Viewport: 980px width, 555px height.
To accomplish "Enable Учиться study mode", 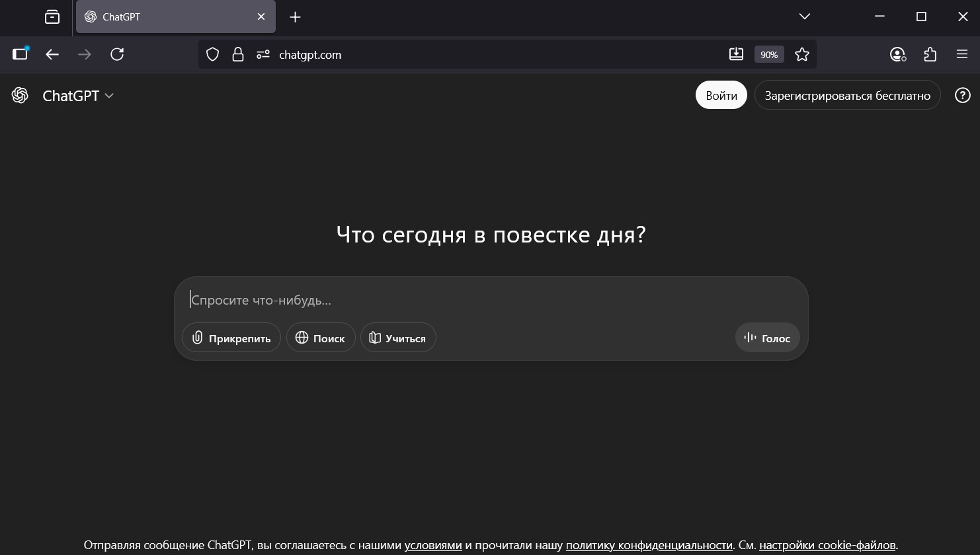I will (x=397, y=338).
